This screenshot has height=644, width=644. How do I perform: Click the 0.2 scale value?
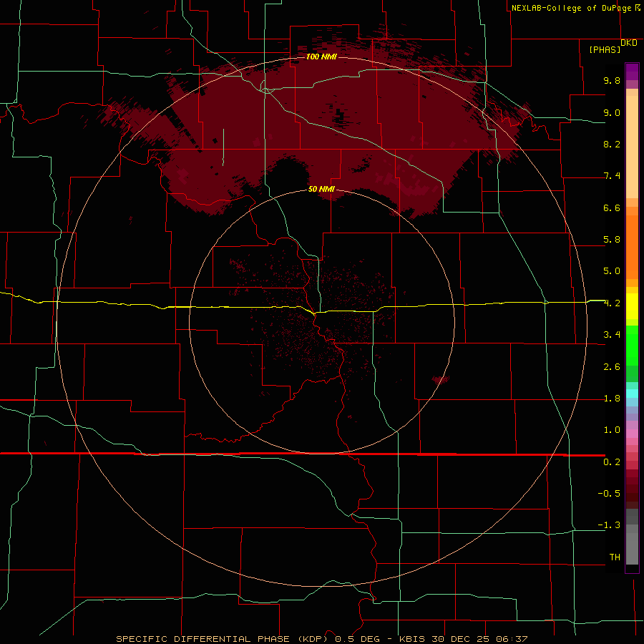(x=612, y=462)
